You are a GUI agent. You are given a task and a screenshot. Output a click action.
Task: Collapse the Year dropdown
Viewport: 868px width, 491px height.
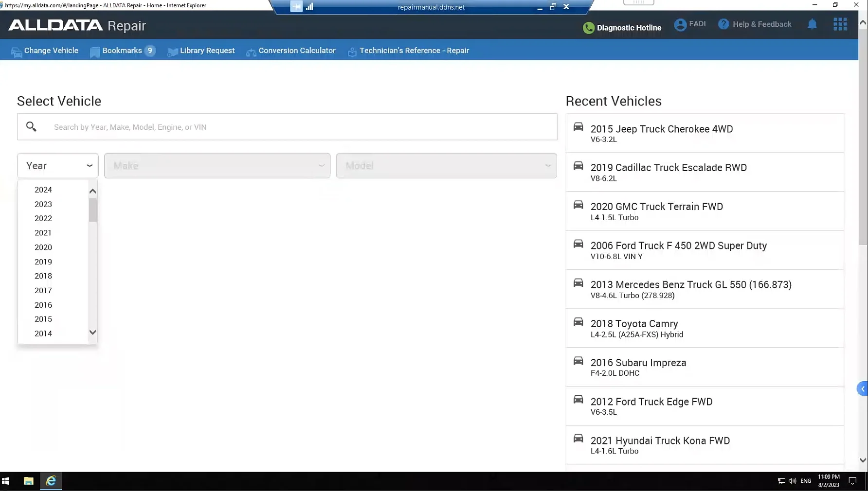58,166
